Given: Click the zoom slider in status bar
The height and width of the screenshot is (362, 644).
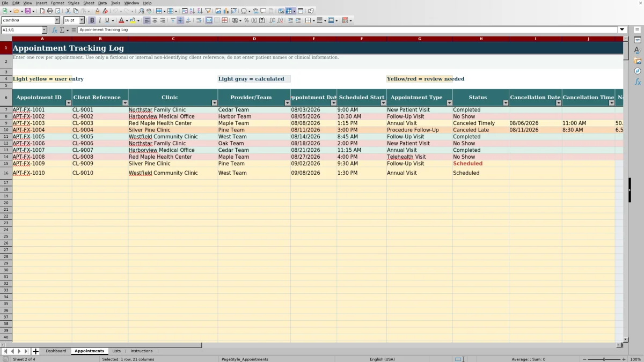Looking at the screenshot, I should click(x=604, y=359).
